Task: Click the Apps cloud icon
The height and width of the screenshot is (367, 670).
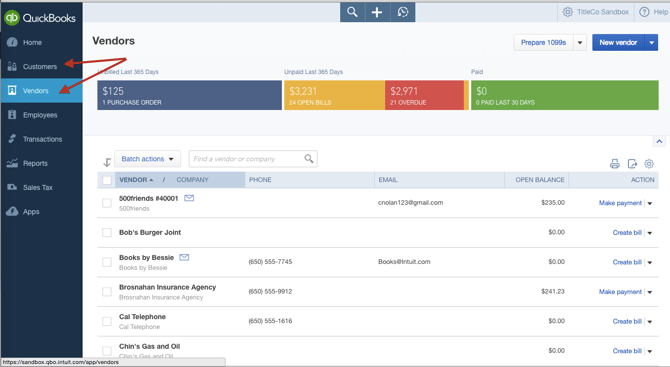Action: point(12,211)
